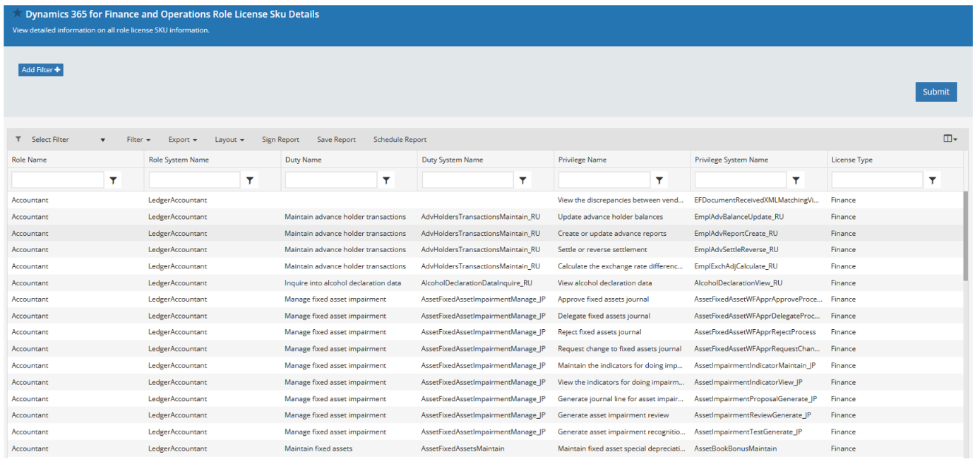This screenshot has width=980, height=469.
Task: Expand the Filter dropdown menu
Action: click(x=138, y=140)
